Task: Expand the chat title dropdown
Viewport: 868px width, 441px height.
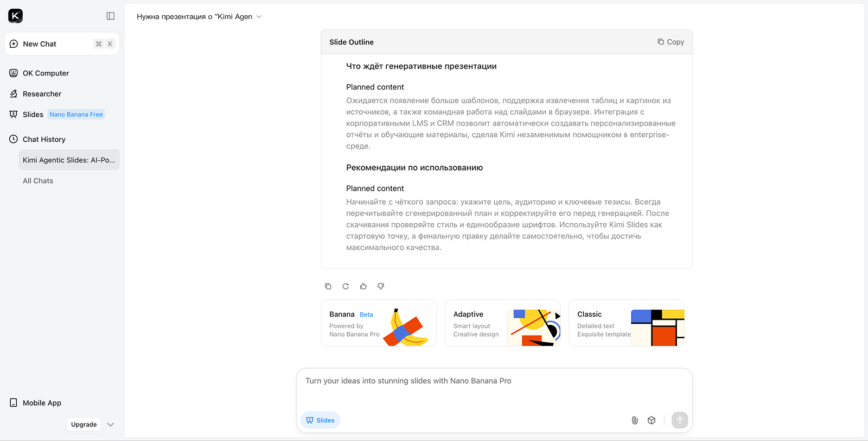Action: [259, 17]
